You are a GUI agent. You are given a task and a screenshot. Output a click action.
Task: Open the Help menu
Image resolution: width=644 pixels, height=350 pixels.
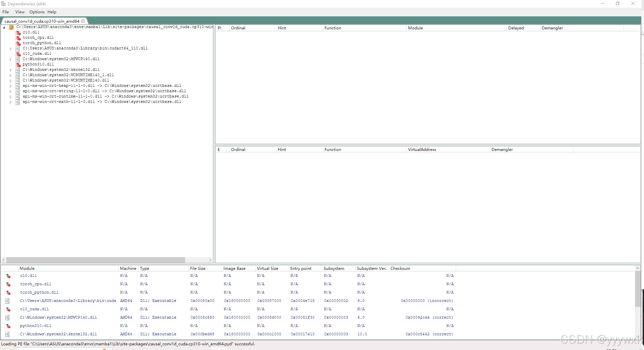(x=52, y=12)
